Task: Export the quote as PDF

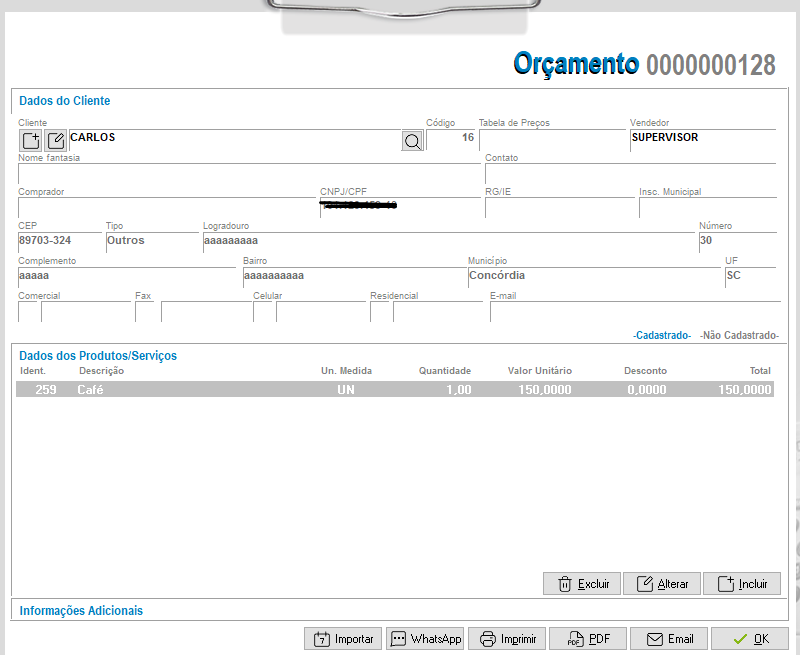Action: [x=588, y=639]
